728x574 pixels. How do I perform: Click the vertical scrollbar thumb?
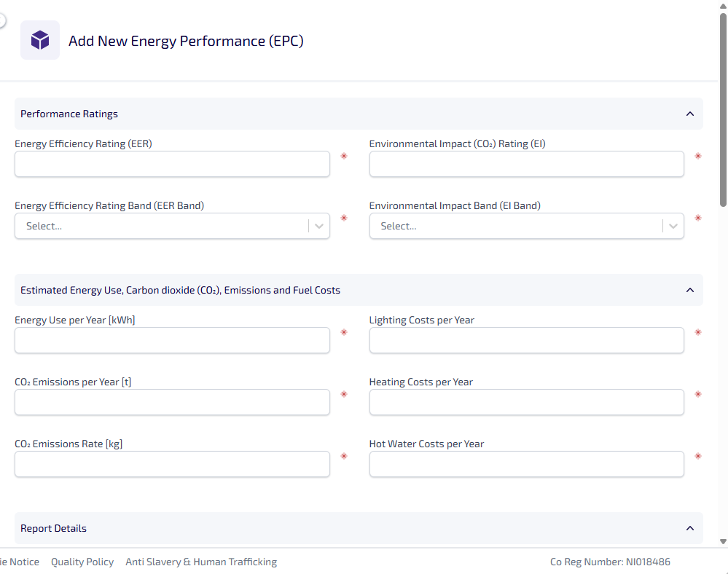tap(723, 109)
